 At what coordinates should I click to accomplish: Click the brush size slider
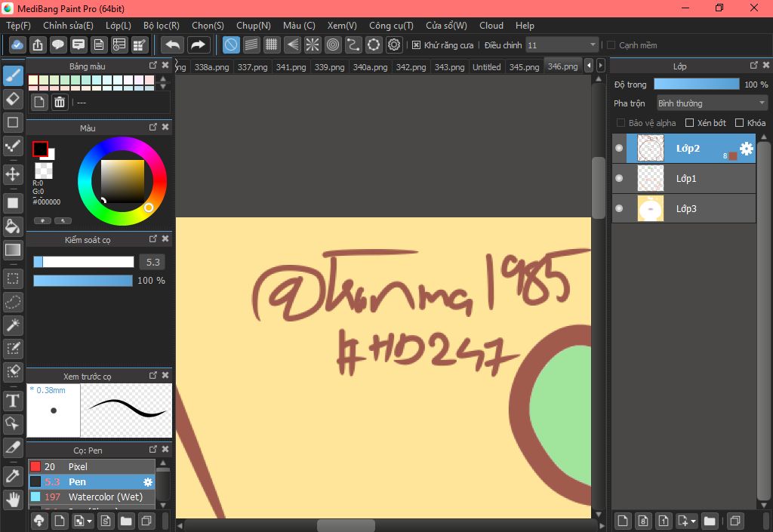pyautogui.click(x=83, y=262)
